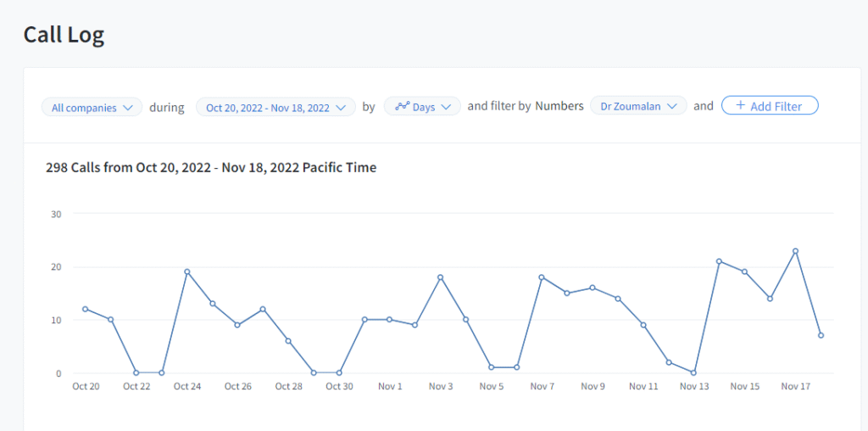Click the Nov 18 final data point
The width and height of the screenshot is (868, 431).
(821, 335)
